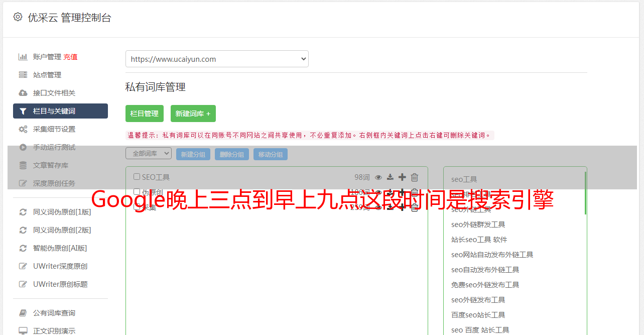Screen dimensions: 644x335
Task: Click the 删除分组 button
Action: pyautogui.click(x=232, y=154)
